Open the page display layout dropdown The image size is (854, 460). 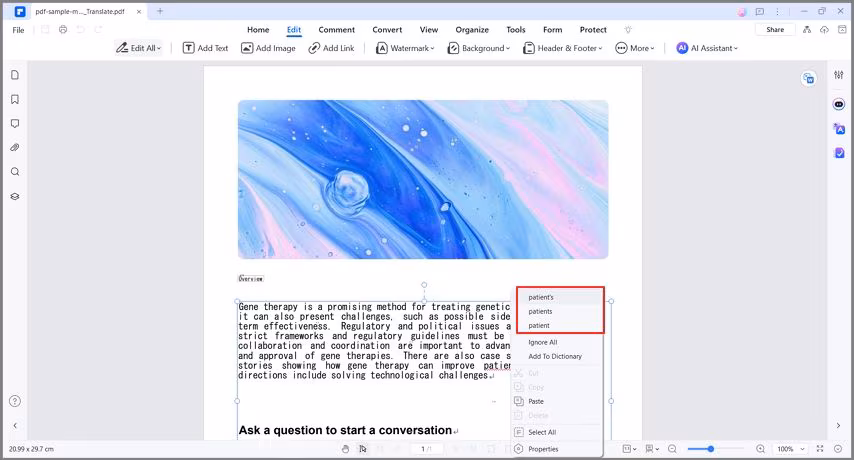652,449
